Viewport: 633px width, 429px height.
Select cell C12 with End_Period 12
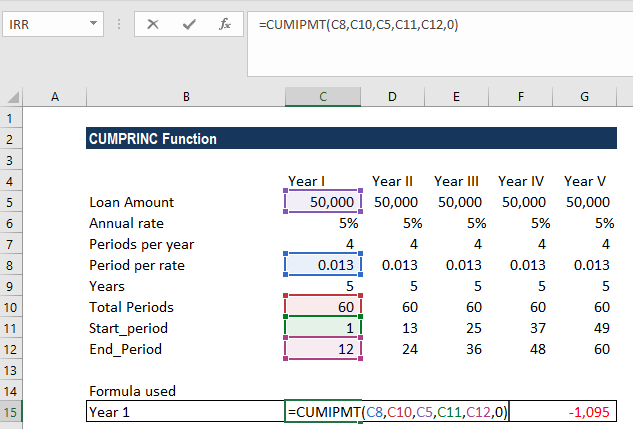[x=323, y=349]
